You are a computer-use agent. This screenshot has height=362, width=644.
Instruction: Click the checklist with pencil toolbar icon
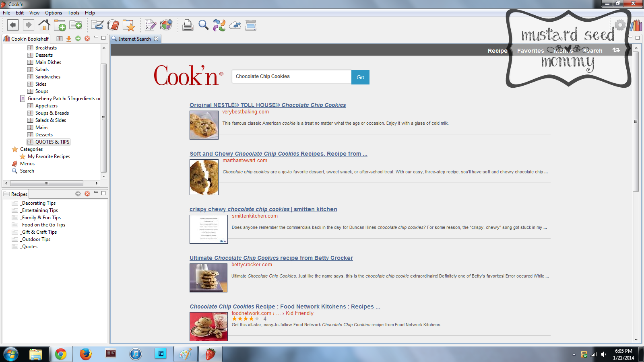(x=151, y=25)
